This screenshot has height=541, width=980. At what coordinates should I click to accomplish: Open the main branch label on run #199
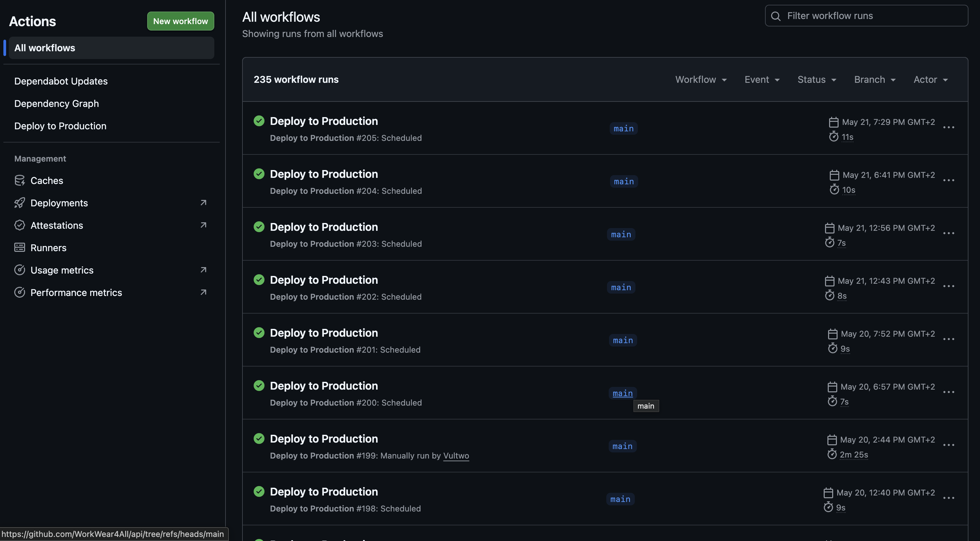coord(622,446)
